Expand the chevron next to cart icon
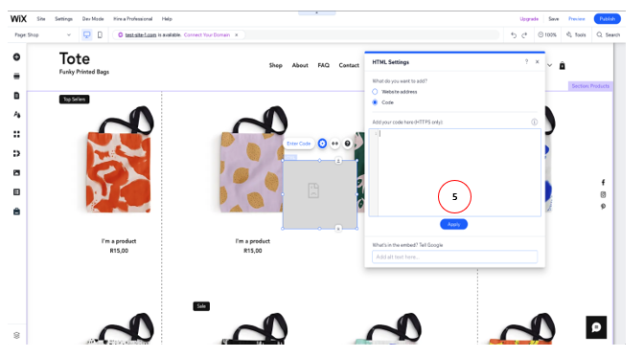 tap(549, 65)
